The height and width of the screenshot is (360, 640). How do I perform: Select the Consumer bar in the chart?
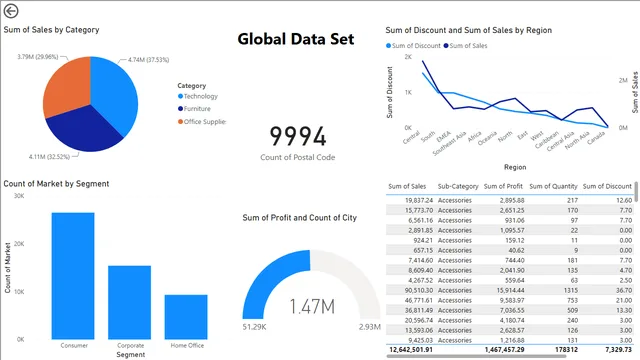point(73,276)
